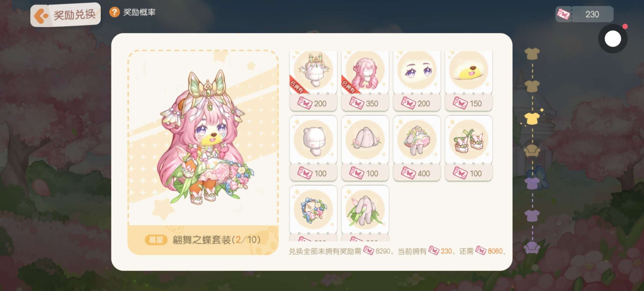This screenshot has width=644, height=291.
Task: Select the yellow snout item costing 150
Action: coord(468,81)
